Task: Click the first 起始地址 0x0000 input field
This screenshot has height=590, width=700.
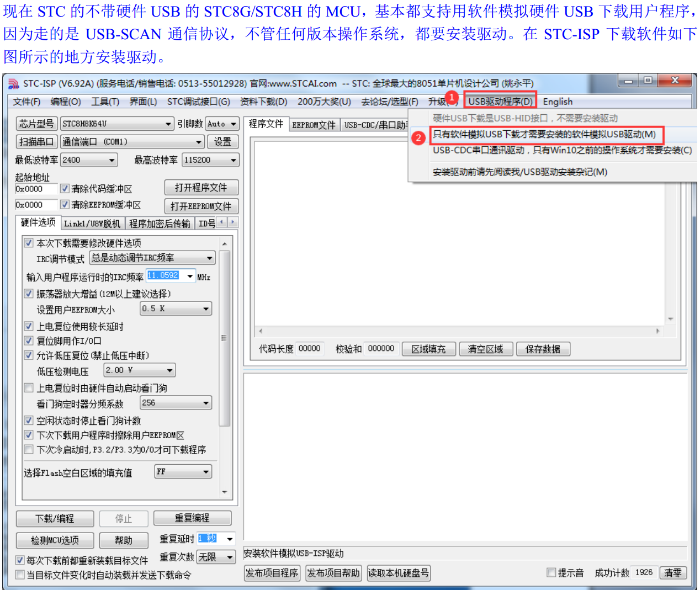Action: pos(36,189)
